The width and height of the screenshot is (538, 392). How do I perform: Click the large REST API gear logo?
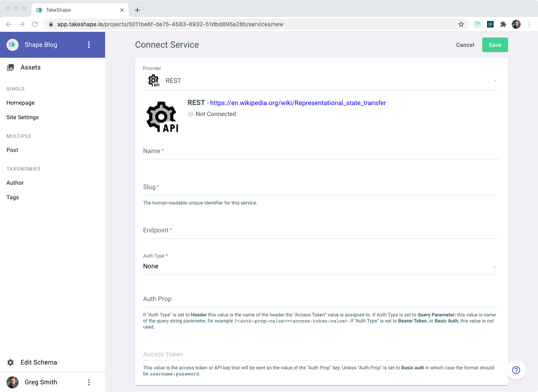coord(162,117)
